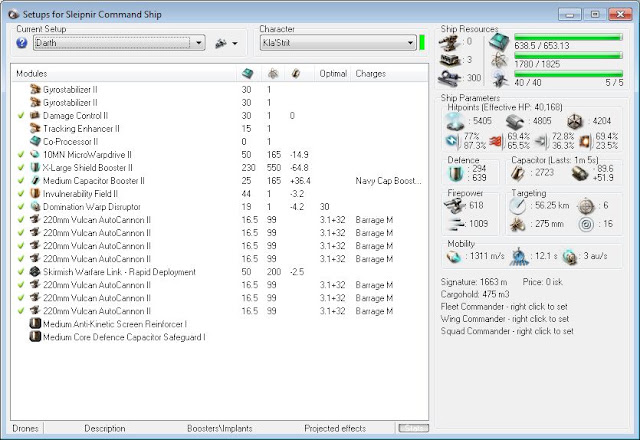
Task: Click the max velocity icon
Action: coord(454,256)
